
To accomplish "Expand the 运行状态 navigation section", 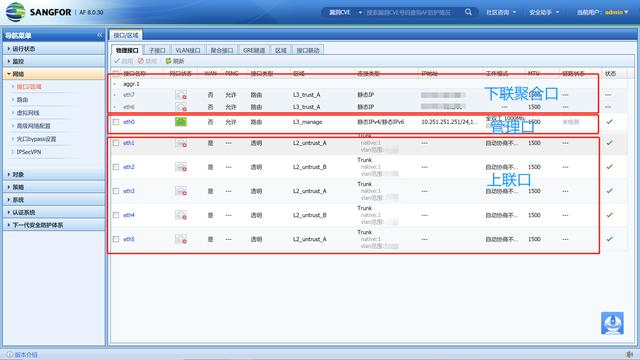I will 54,49.
